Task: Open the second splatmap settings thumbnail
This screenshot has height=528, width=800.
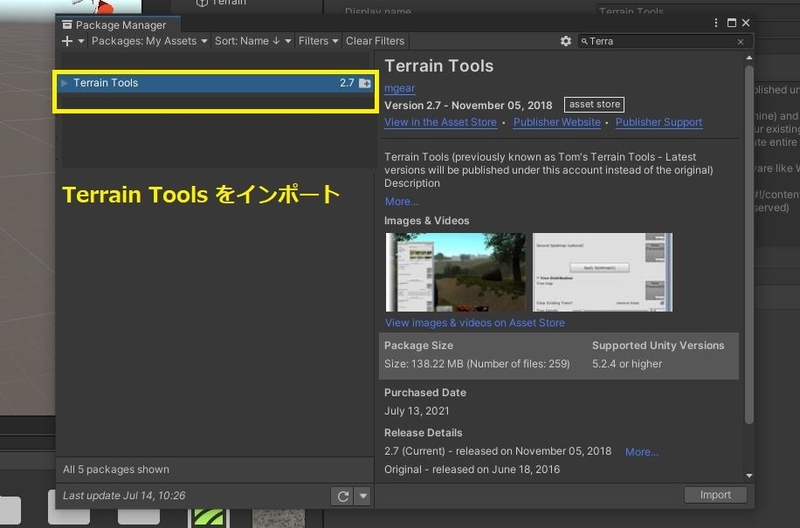Action: click(603, 272)
